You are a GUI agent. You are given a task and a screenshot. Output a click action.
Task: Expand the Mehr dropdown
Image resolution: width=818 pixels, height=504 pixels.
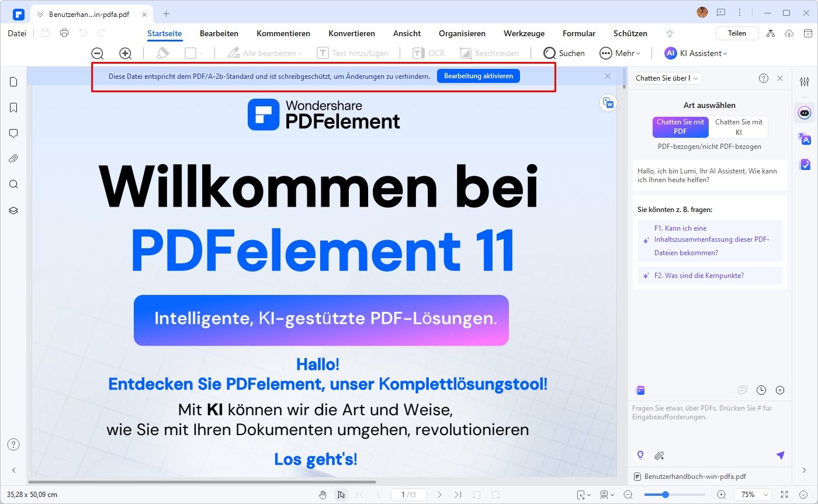[619, 53]
